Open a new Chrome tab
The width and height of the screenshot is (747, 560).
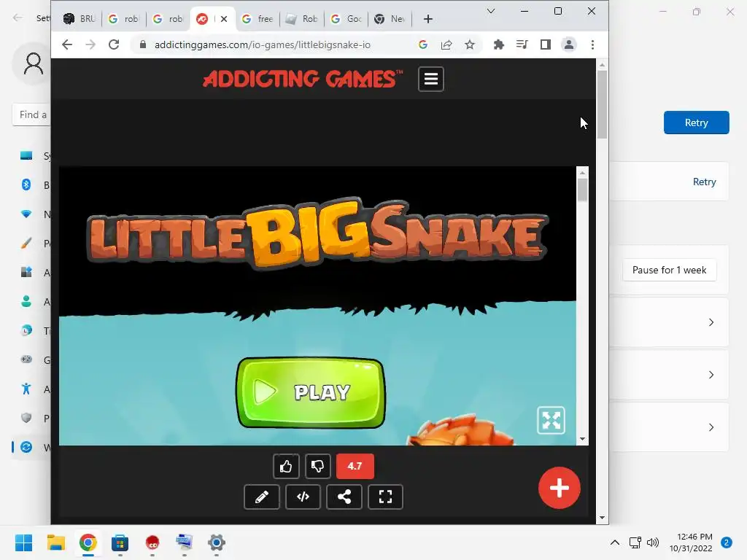[427, 19]
